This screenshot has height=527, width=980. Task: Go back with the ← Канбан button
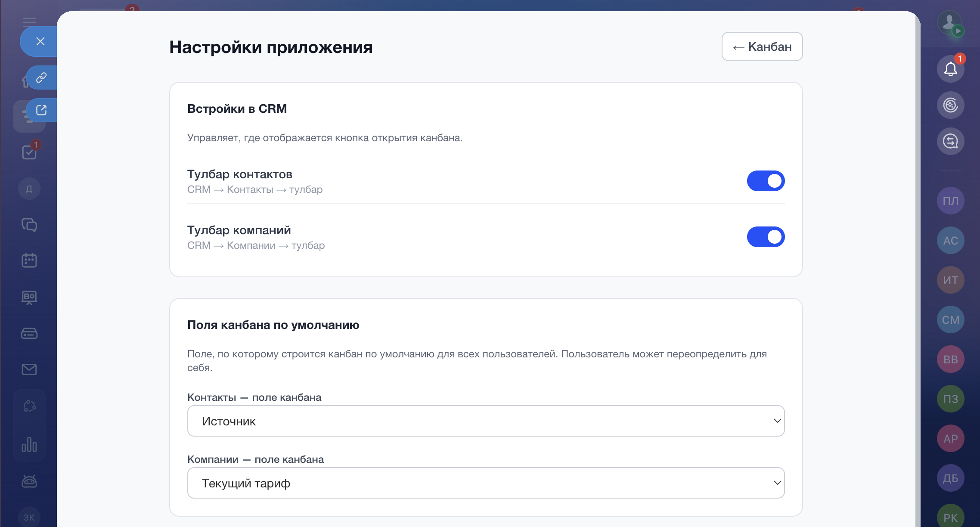[762, 46]
